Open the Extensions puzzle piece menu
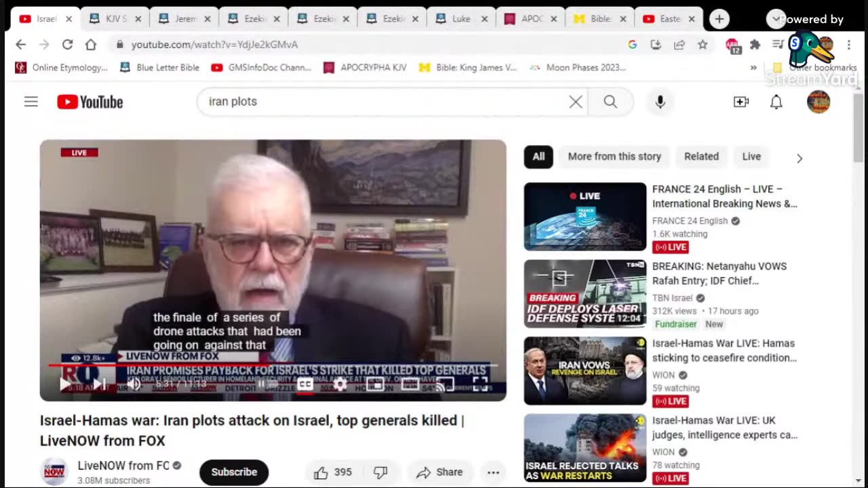Image resolution: width=868 pixels, height=488 pixels. pyautogui.click(x=755, y=45)
